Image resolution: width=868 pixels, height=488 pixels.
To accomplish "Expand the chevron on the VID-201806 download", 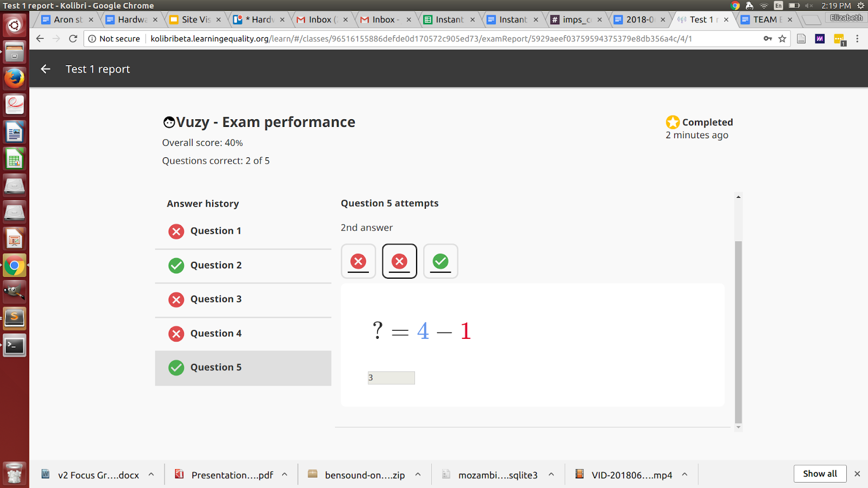I will tap(685, 474).
